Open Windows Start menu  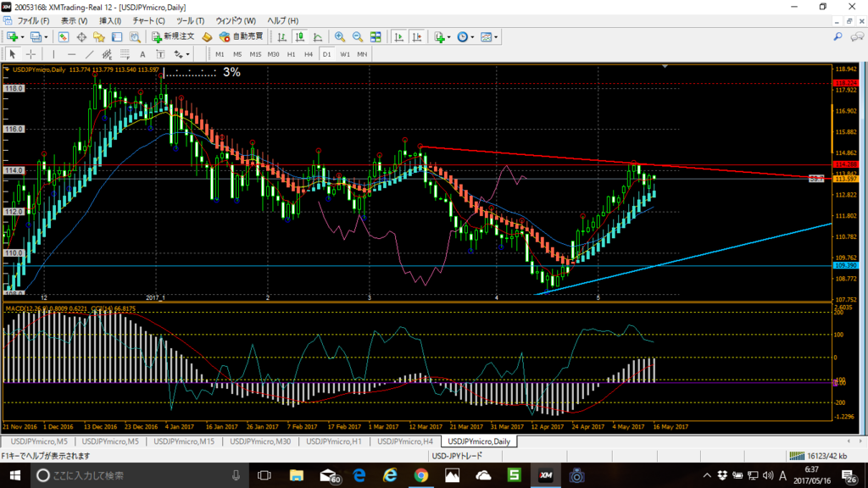click(x=15, y=476)
